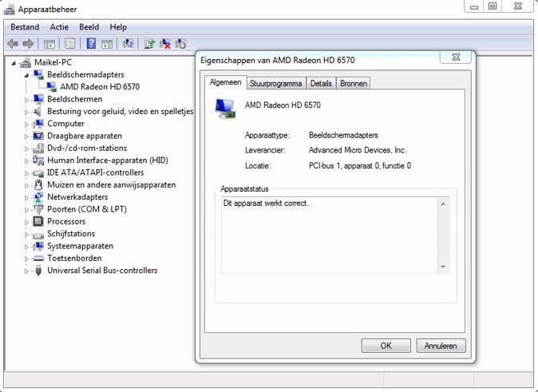Open the Help menu

coord(118,27)
